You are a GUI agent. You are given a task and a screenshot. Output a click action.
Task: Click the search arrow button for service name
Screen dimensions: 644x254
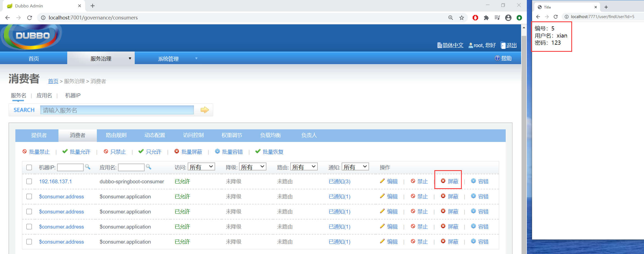click(204, 110)
